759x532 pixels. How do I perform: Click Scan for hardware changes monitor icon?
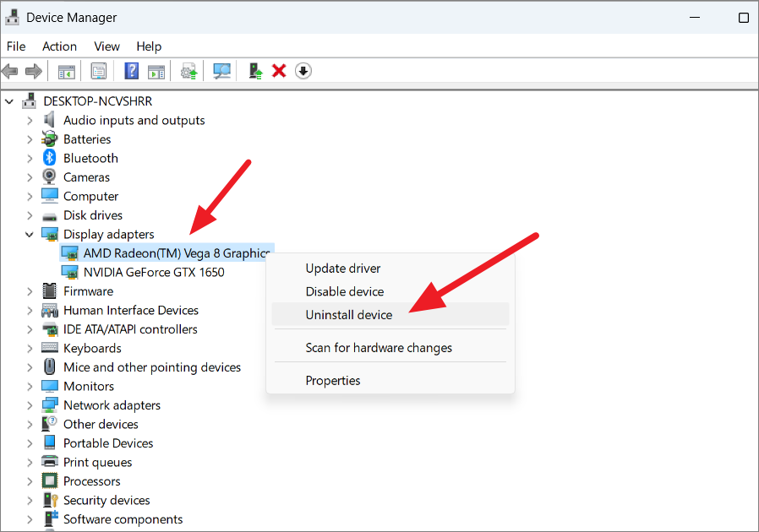221,72
